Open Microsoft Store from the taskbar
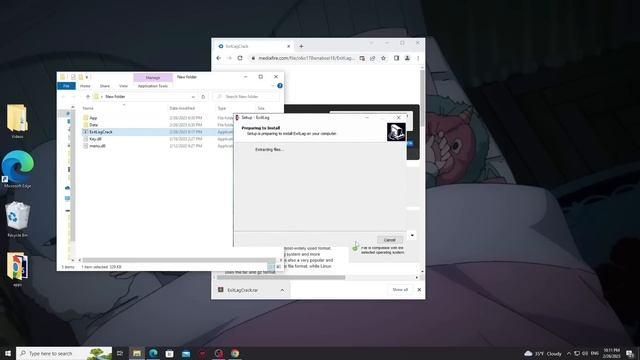The image size is (640, 360). pyautogui.click(x=169, y=353)
